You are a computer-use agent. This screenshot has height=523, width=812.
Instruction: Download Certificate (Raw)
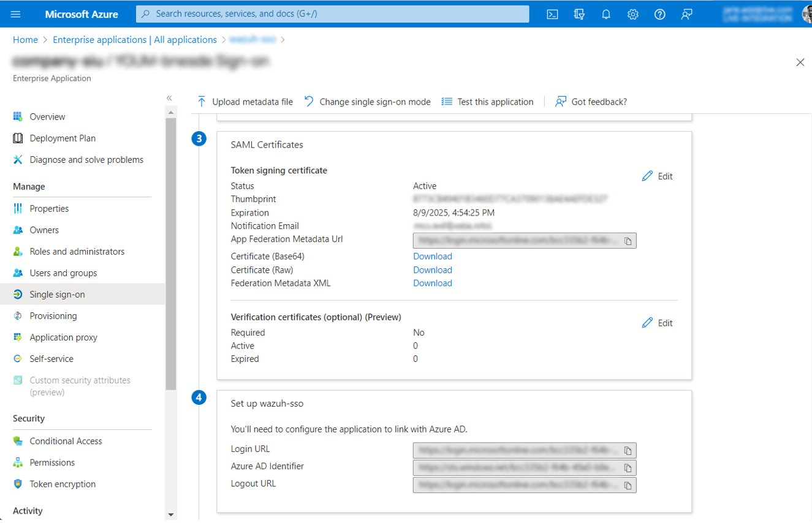433,269
